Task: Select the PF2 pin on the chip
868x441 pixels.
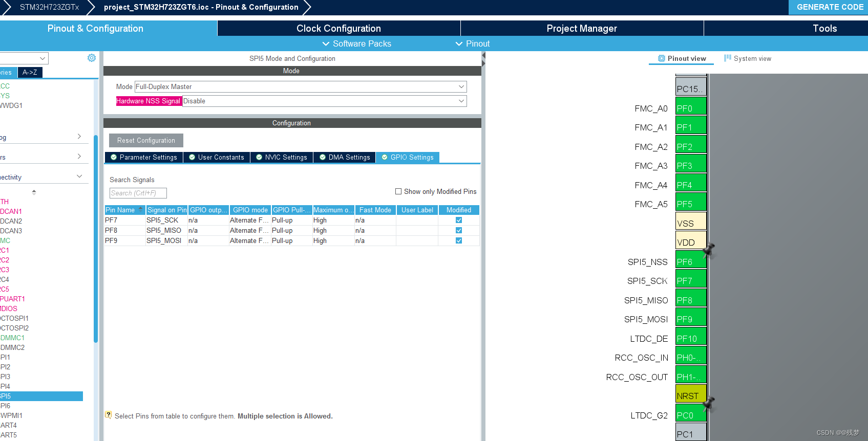Action: pyautogui.click(x=691, y=144)
